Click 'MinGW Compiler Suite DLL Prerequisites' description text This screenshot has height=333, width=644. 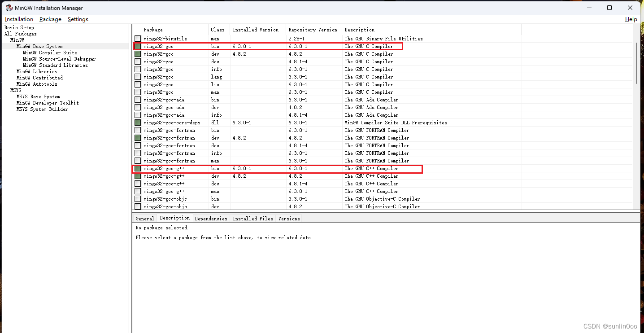click(x=396, y=123)
